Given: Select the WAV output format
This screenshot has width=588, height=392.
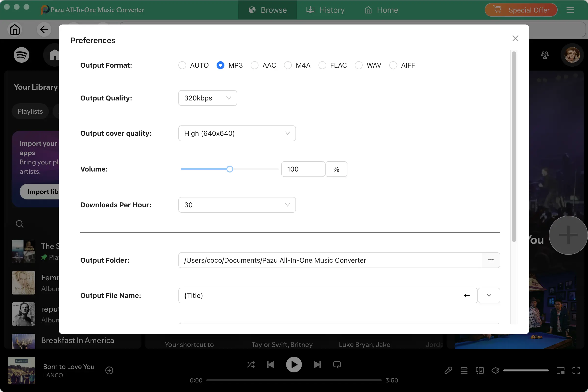Looking at the screenshot, I should (x=359, y=65).
